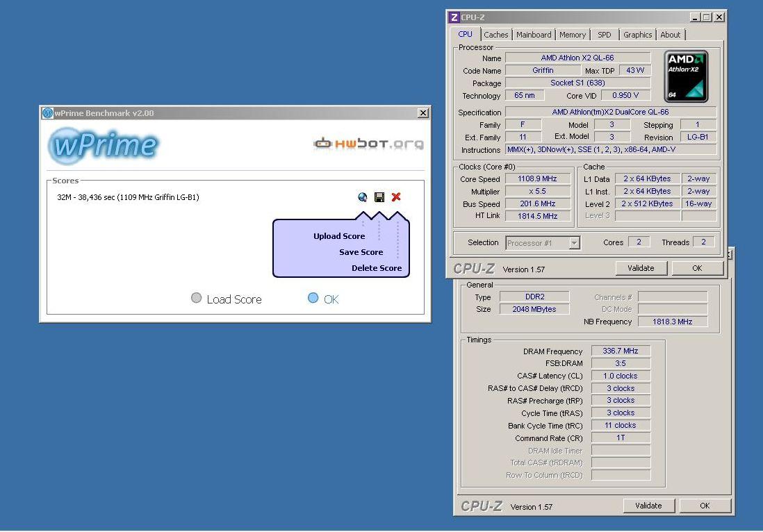This screenshot has height=532, width=763.
Task: Close the wPrime Benchmark window
Action: pos(423,113)
